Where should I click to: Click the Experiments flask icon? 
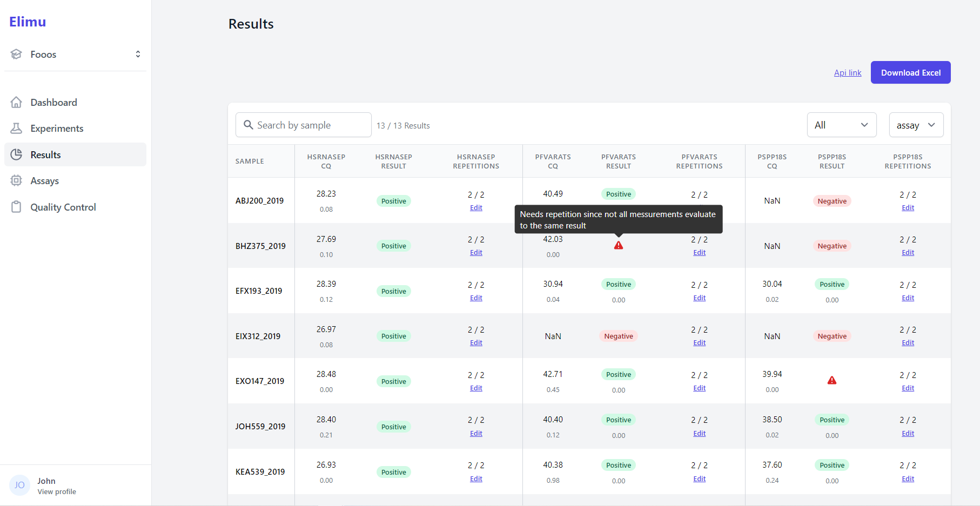tap(16, 128)
